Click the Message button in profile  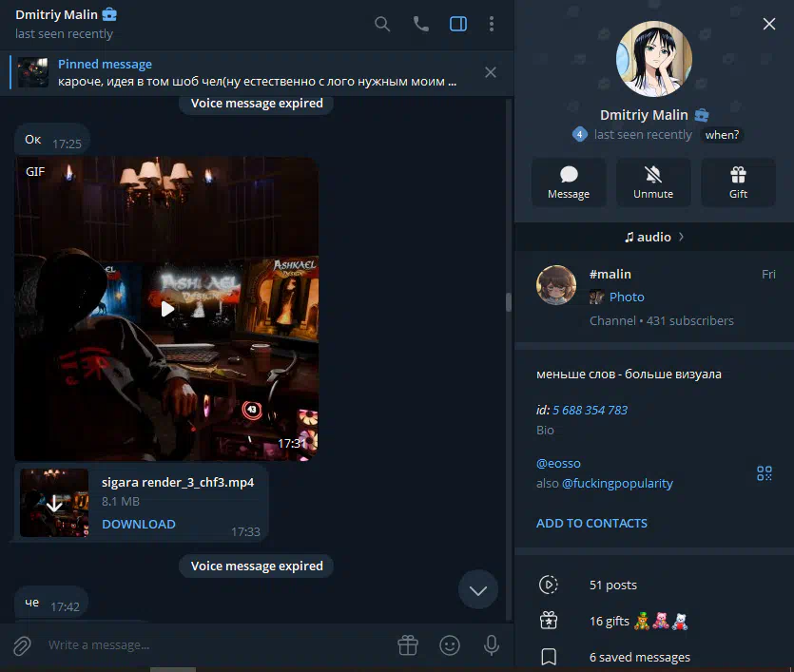click(569, 182)
